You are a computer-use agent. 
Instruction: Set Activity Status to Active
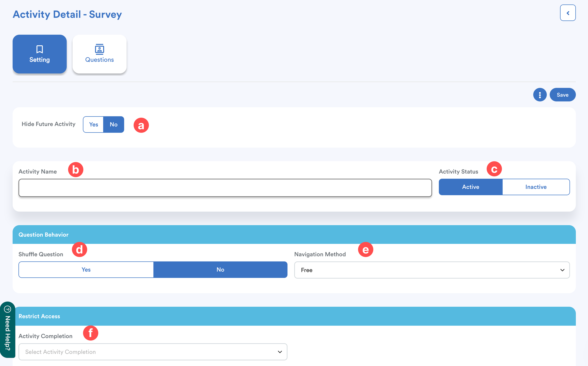470,187
